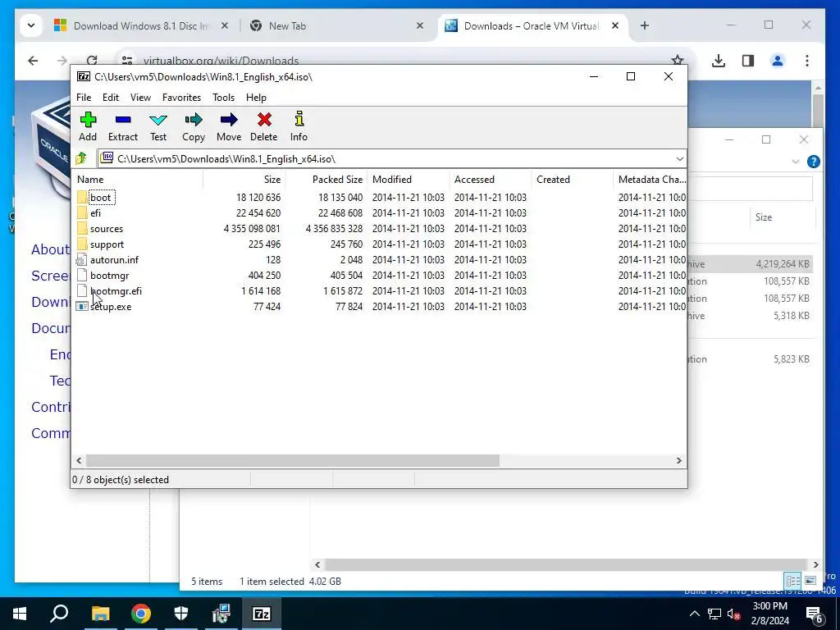The height and width of the screenshot is (630, 840).
Task: Go up one folder level icon
Action: point(81,158)
